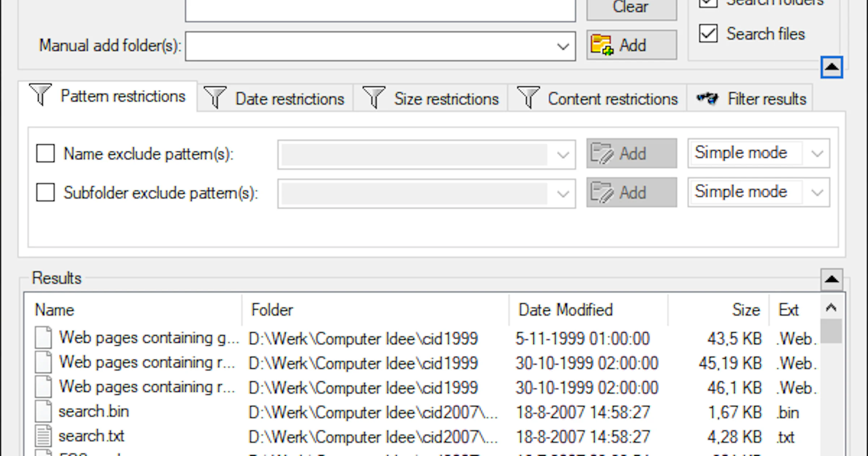868x456 pixels.
Task: Enable Subfolder exclude pattern(s) checkbox
Action: (x=46, y=192)
